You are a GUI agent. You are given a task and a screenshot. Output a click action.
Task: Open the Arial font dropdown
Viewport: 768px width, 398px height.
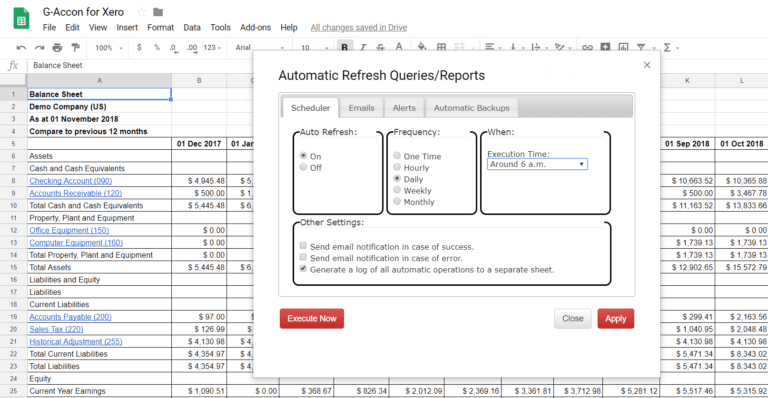point(260,47)
